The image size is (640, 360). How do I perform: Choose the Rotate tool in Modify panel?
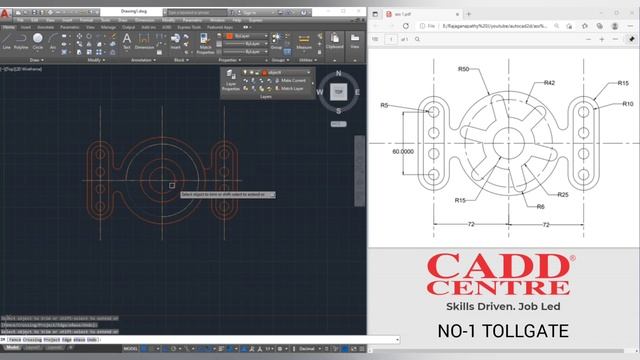point(89,36)
